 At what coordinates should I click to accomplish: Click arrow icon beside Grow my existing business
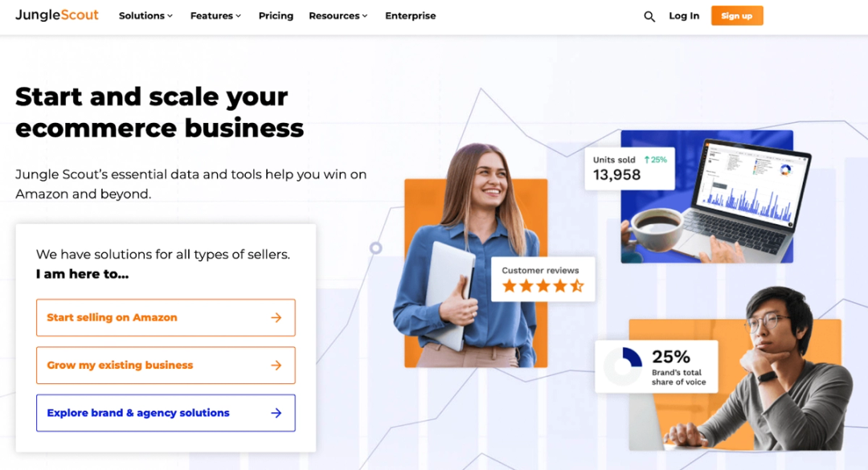(276, 366)
